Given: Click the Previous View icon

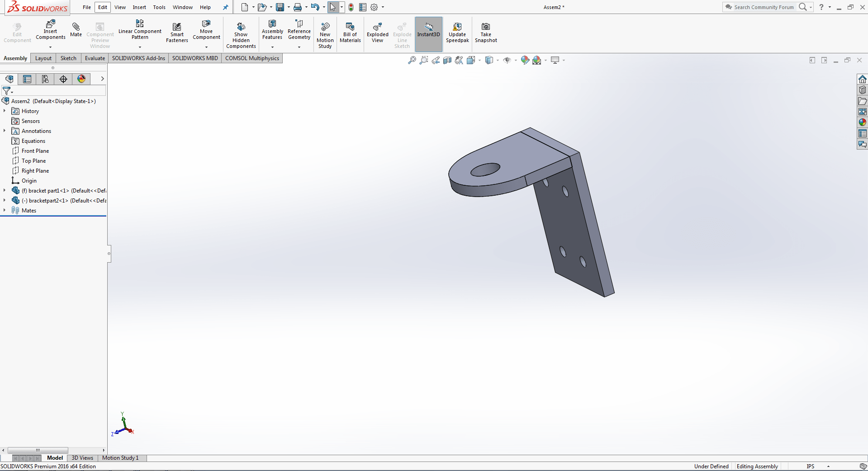Looking at the screenshot, I should pos(436,60).
